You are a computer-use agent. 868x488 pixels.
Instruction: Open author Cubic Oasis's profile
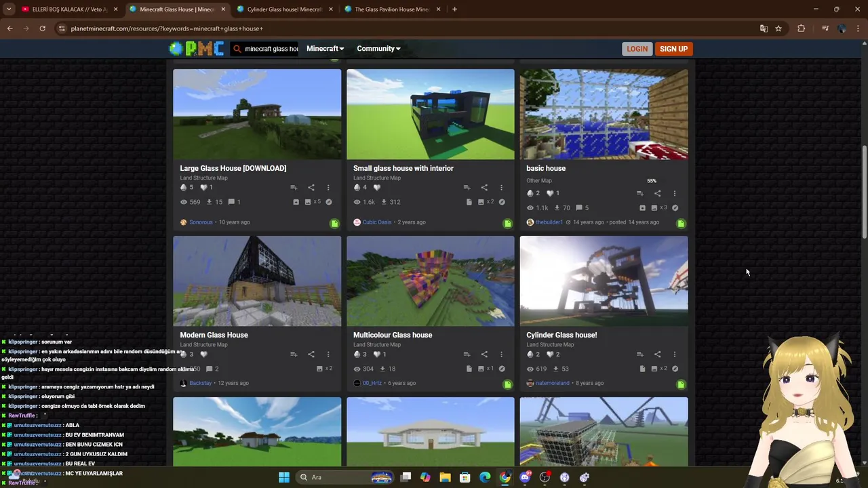click(376, 222)
